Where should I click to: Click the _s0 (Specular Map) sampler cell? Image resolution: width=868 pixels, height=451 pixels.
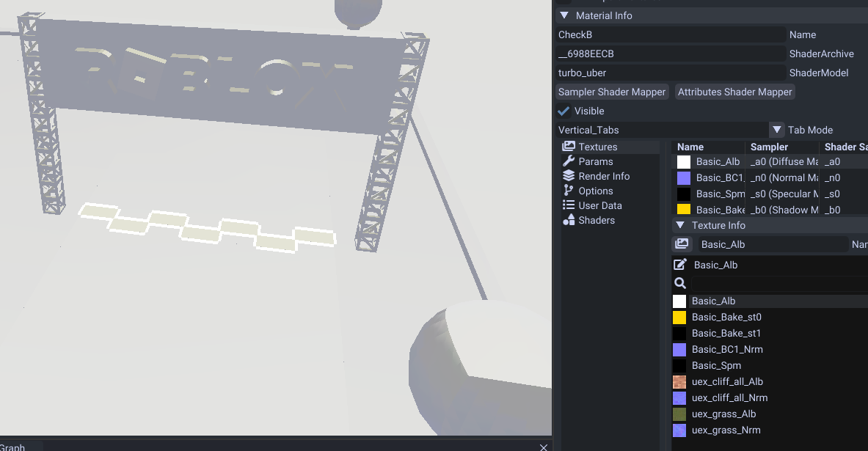click(784, 194)
